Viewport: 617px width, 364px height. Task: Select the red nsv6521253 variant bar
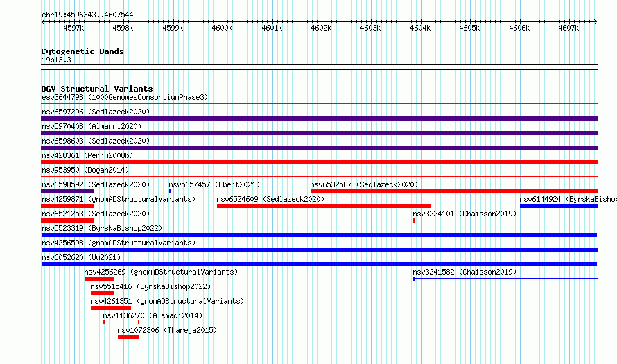(x=67, y=220)
